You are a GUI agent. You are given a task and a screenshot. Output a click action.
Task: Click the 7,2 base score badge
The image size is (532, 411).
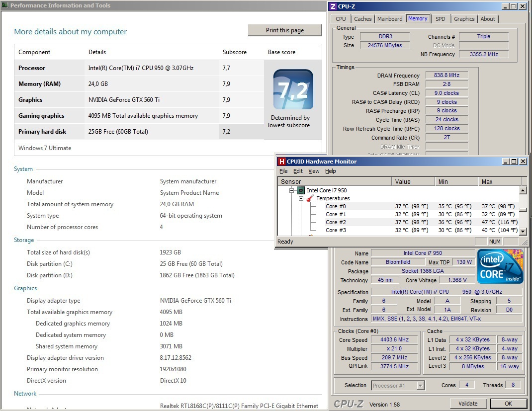click(293, 89)
